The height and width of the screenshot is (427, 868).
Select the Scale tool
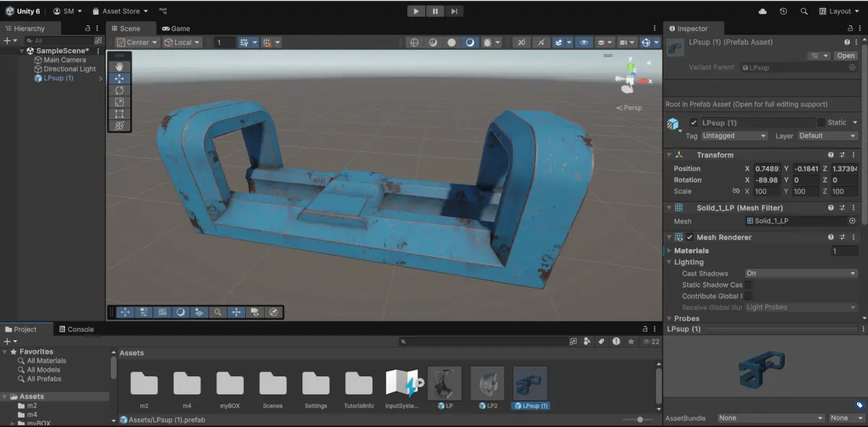[119, 102]
